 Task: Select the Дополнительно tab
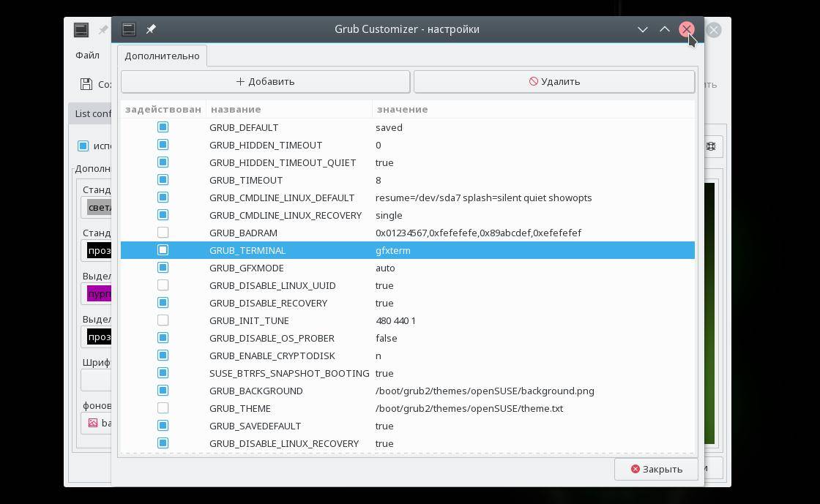pos(162,56)
